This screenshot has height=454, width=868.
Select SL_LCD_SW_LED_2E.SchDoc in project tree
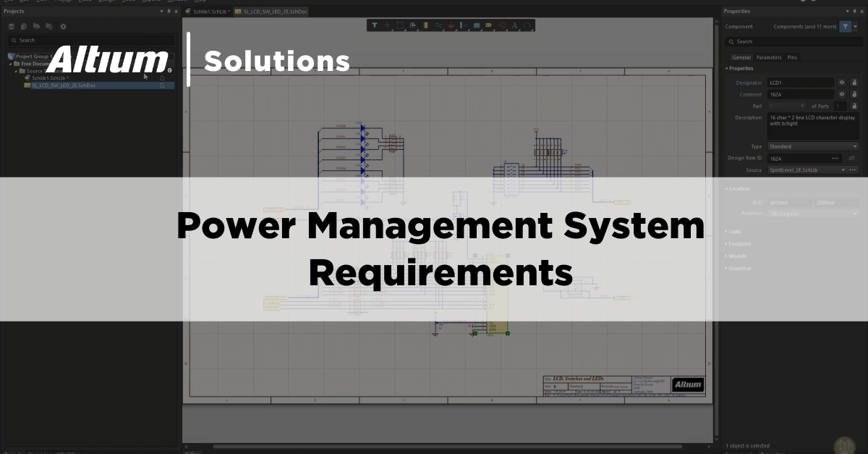click(x=64, y=85)
